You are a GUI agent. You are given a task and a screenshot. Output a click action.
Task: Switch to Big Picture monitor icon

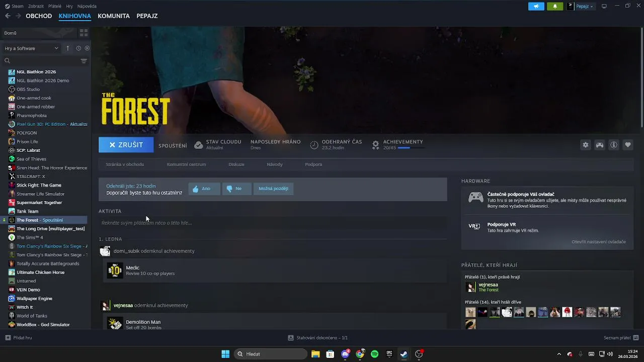(604, 6)
